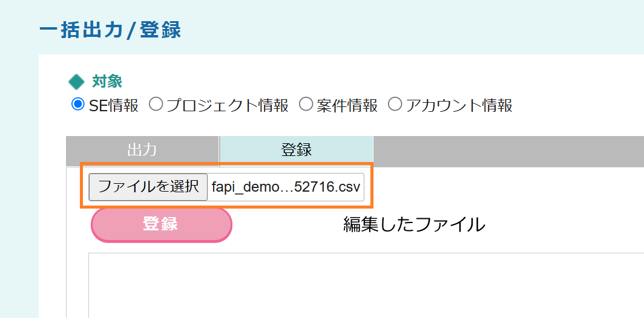Focus the large empty text area
Image resolution: width=644 pixels, height=318 pixels.
pyautogui.click(x=363, y=284)
